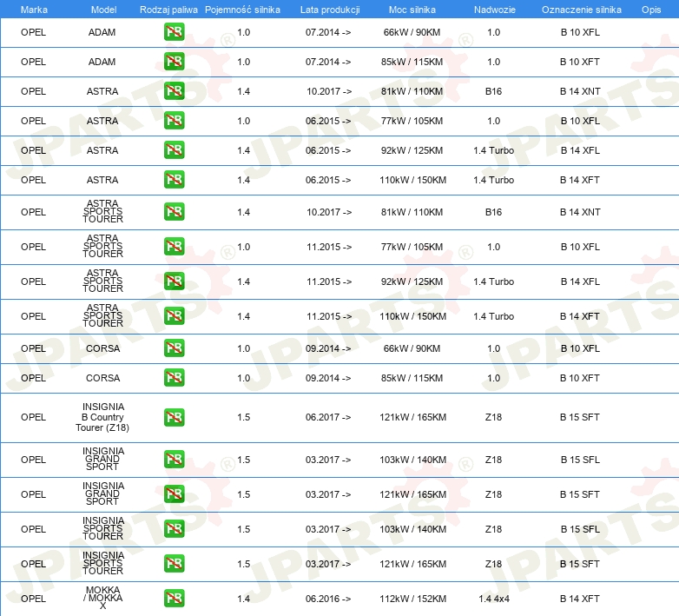Viewport: 679px width, 616px height.
Task: Click B 15 SFL code in Grand Sport row
Action: point(580,460)
